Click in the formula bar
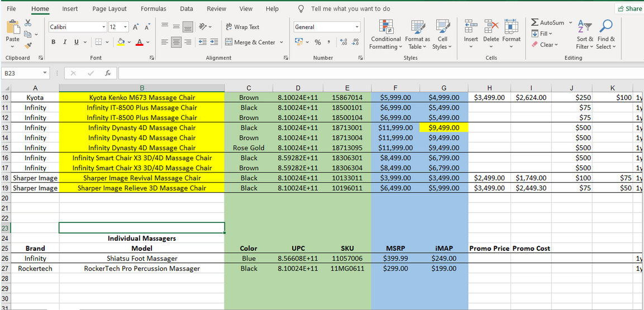Screen dimensions: 644x310 coord(380,73)
